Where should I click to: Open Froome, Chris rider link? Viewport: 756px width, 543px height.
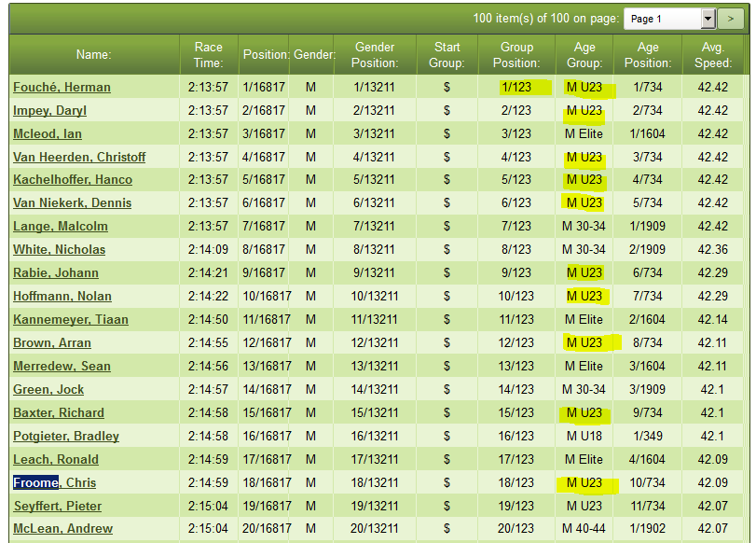click(x=54, y=482)
